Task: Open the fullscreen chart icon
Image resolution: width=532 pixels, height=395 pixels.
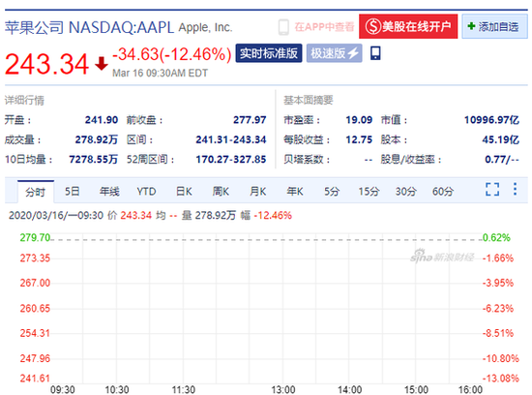Action: (x=492, y=189)
